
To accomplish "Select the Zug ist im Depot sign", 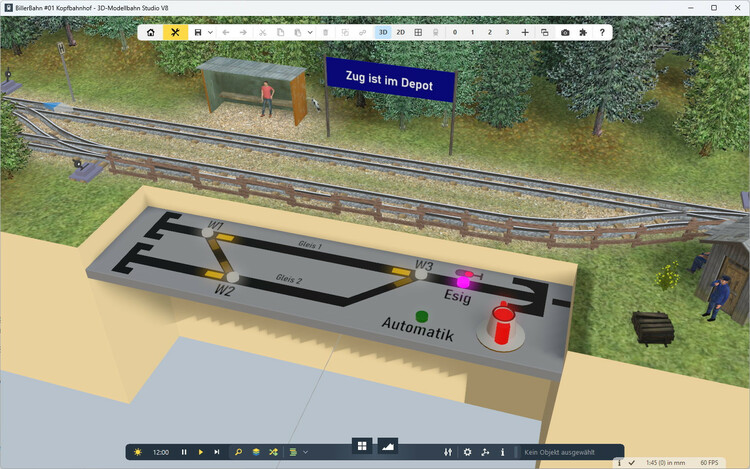I will pyautogui.click(x=389, y=80).
